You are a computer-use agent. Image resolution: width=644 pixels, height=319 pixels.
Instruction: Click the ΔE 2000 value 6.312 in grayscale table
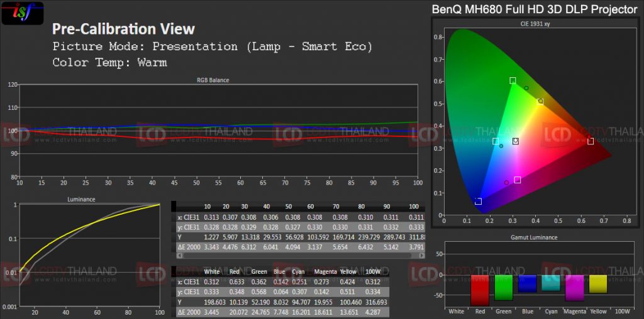(249, 247)
